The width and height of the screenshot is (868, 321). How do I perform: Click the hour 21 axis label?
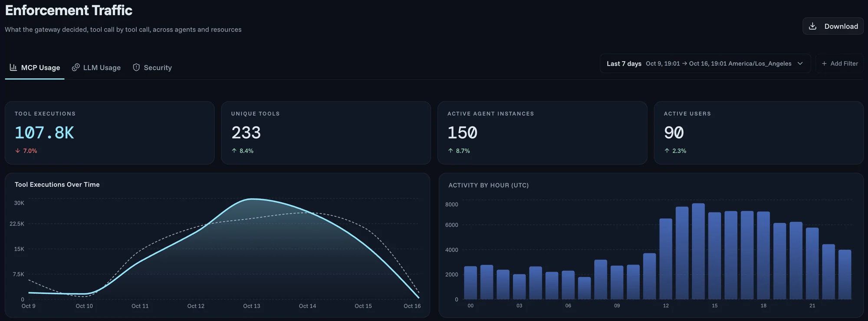(x=812, y=306)
